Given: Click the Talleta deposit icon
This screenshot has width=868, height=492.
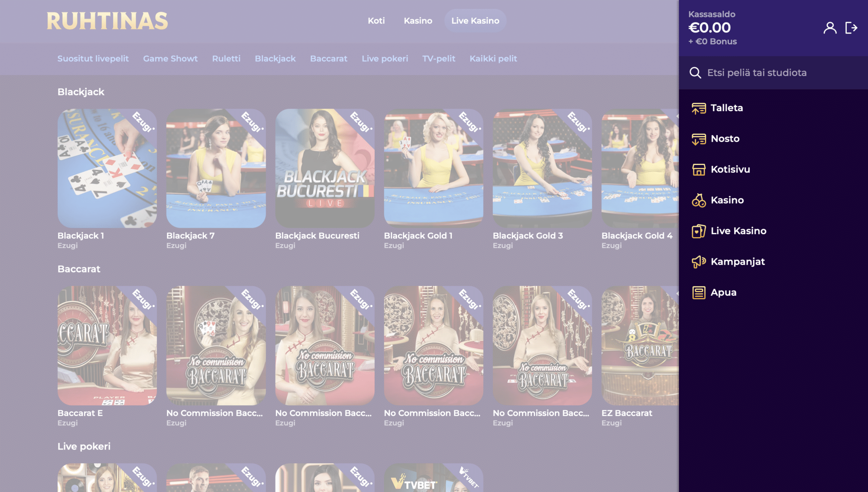Looking at the screenshot, I should (x=698, y=108).
